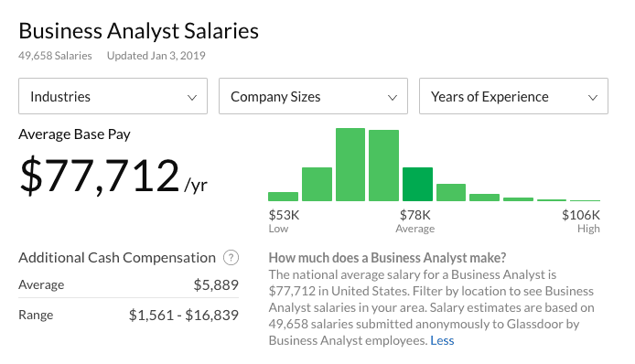The height and width of the screenshot is (364, 635).
Task: Click the $53K Low label
Action: coord(284,221)
